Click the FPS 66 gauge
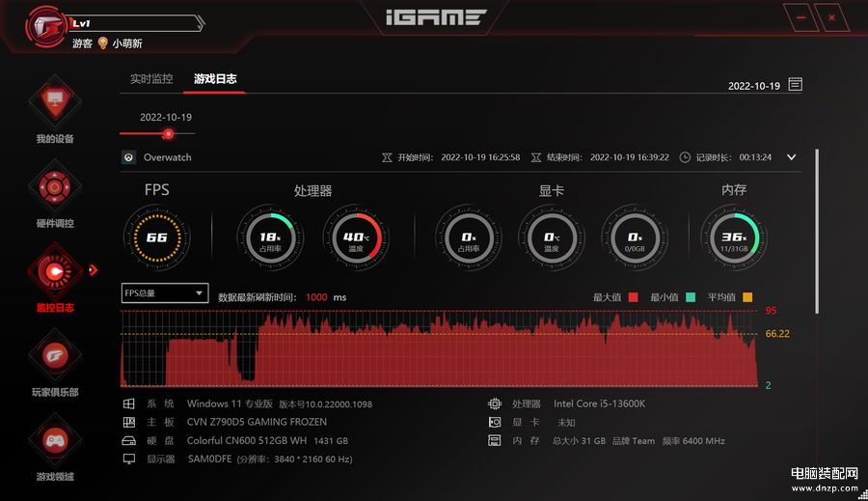The height and width of the screenshot is (501, 868). (156, 237)
